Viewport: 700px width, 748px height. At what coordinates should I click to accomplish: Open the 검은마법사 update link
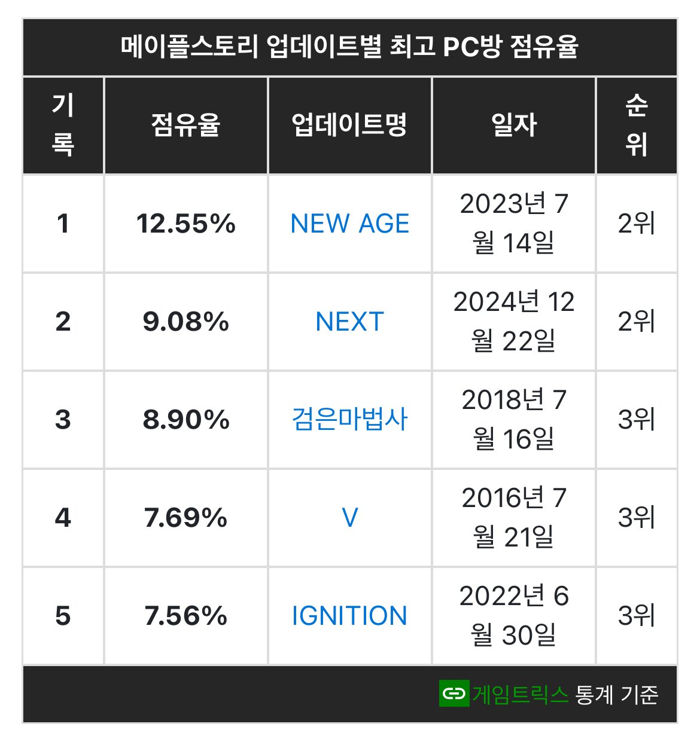pos(350,419)
